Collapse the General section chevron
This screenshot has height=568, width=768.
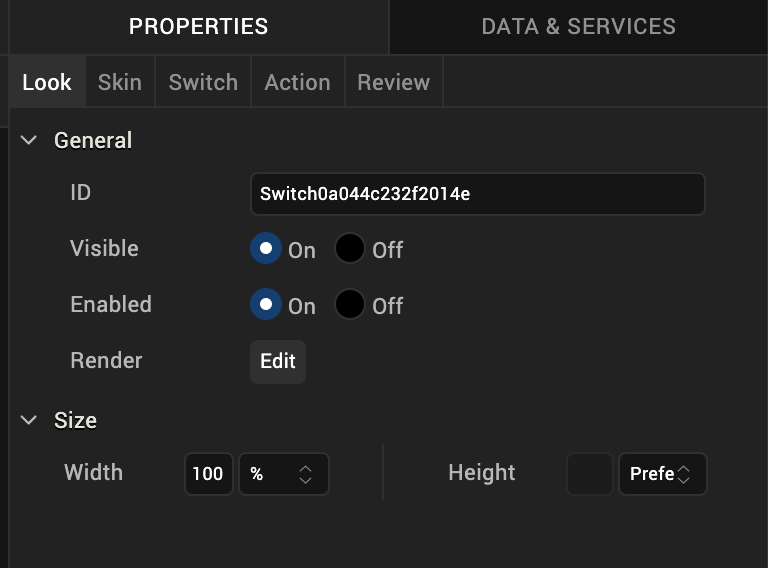29,141
